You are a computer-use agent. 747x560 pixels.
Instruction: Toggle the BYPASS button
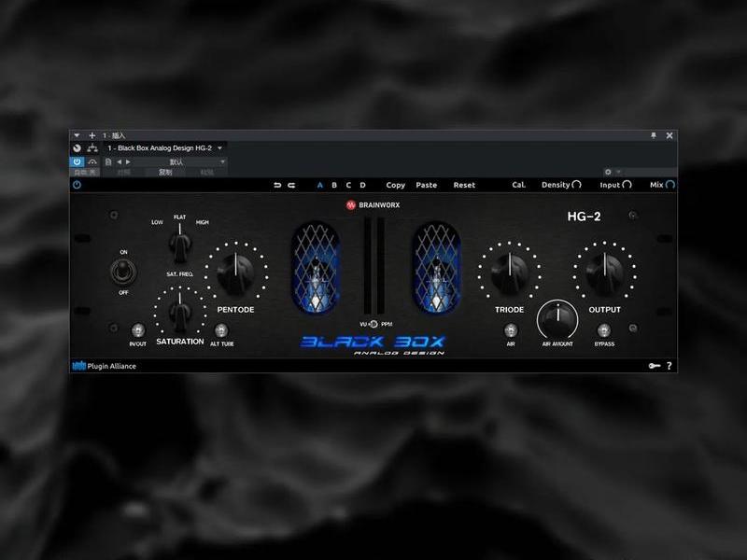coord(604,330)
